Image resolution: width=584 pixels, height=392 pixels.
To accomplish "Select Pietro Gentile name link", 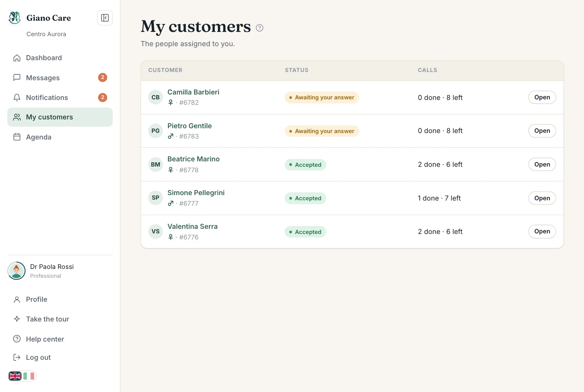I will coord(189,126).
